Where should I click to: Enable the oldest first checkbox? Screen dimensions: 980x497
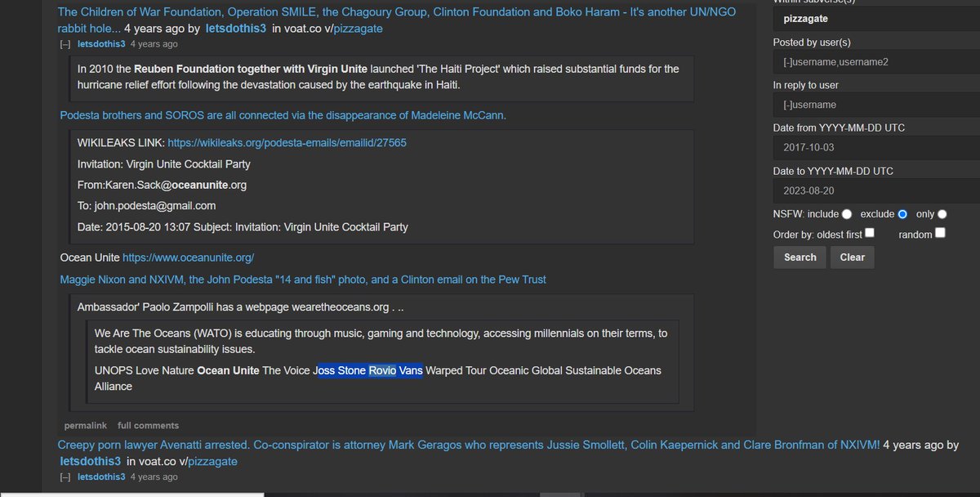870,233
